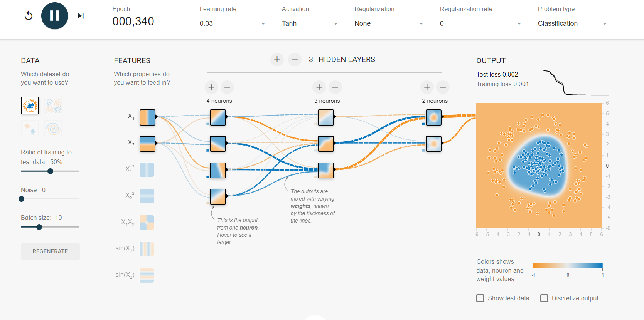Select the XOR dataset thumbnail
Screen dimensions: 644x320
53,106
